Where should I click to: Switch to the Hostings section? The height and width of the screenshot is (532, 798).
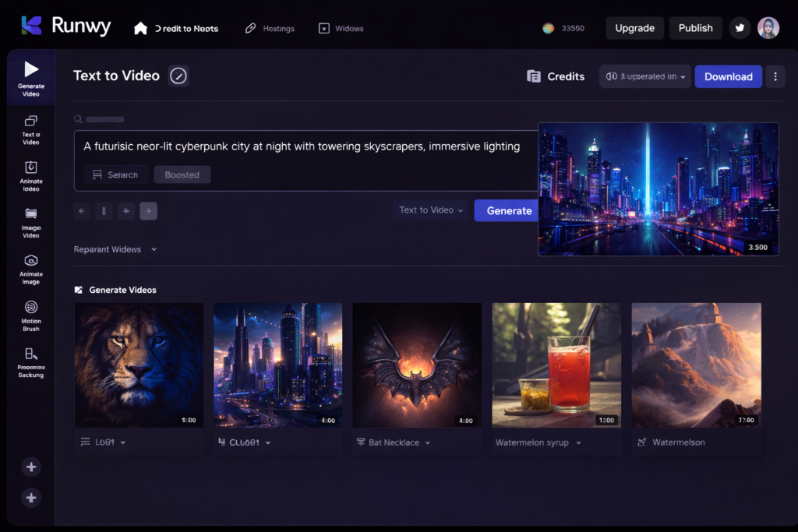click(x=270, y=28)
